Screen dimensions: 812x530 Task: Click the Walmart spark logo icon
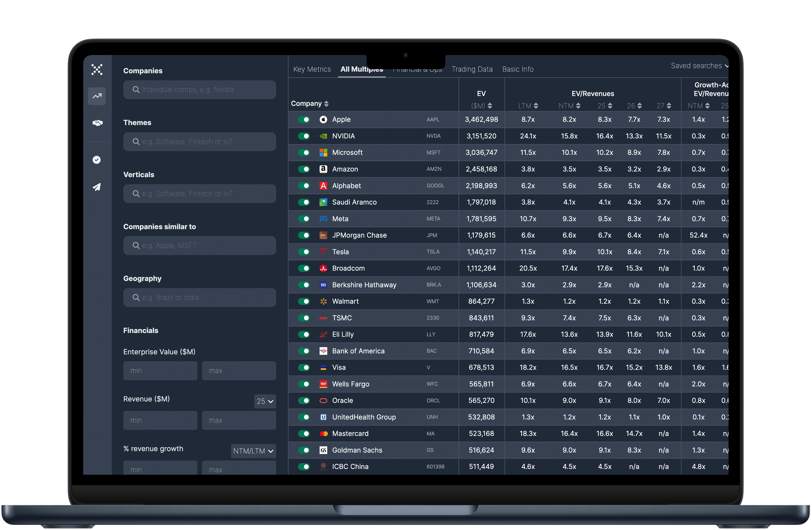click(323, 301)
